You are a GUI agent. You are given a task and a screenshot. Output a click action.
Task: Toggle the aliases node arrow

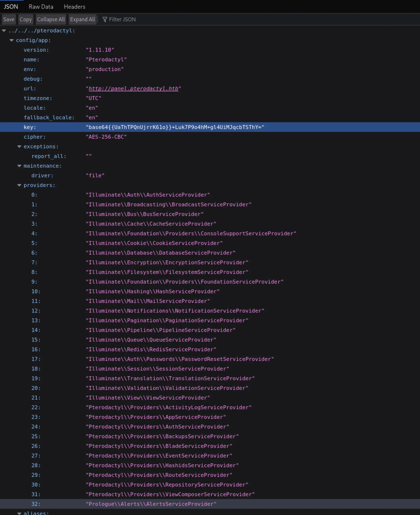click(19, 513)
